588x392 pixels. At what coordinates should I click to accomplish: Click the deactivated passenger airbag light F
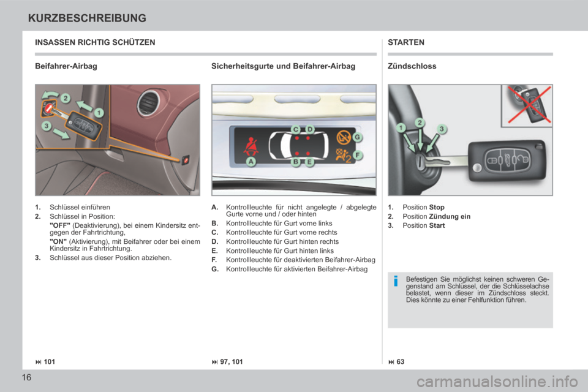343,156
